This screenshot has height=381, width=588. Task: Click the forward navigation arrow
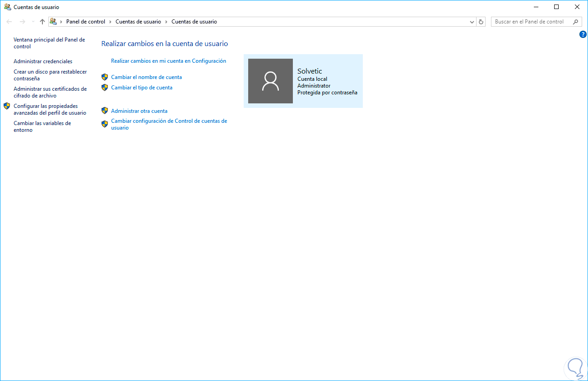(22, 22)
